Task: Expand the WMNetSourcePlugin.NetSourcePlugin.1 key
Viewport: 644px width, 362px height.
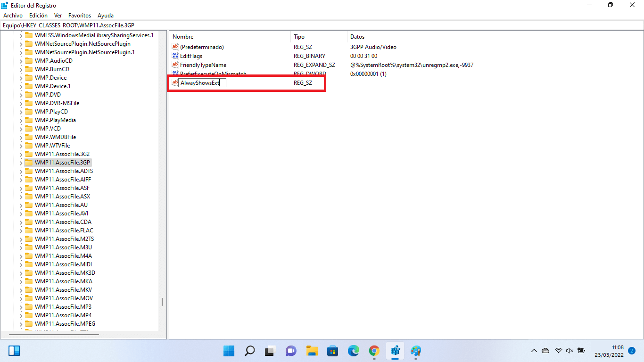Action: [x=21, y=52]
